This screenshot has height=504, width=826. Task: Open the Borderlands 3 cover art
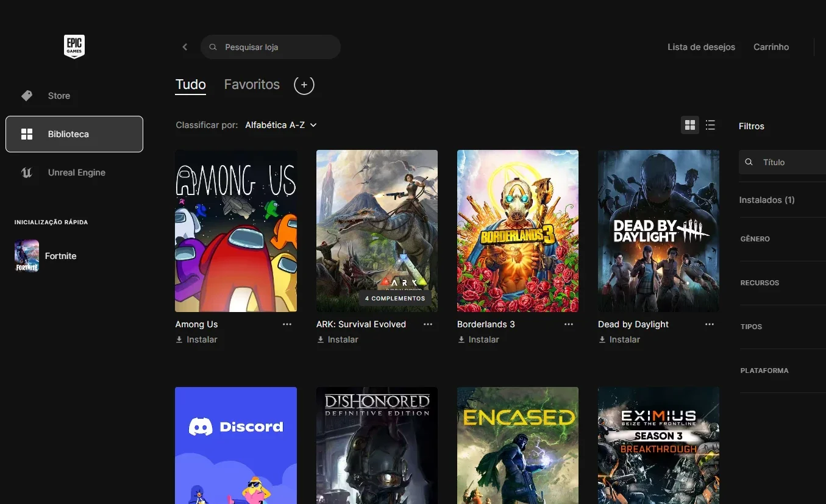pyautogui.click(x=518, y=231)
